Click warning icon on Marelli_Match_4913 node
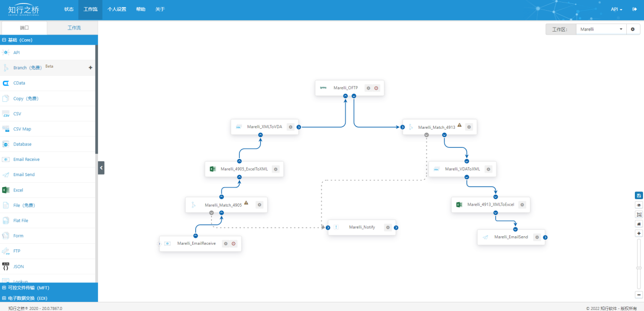Viewport: 644px width, 311px height. coord(459,125)
